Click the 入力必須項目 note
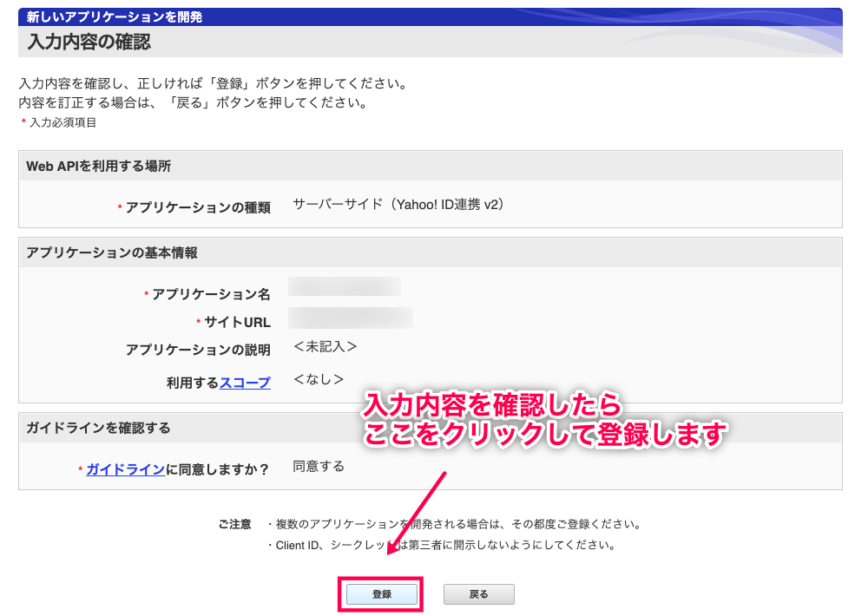This screenshot has width=868, height=616. (62, 122)
